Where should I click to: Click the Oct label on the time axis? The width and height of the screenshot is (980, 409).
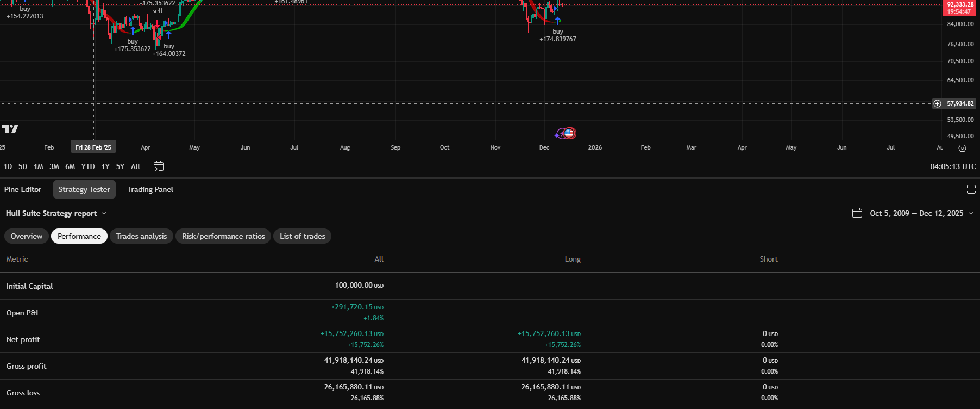click(x=444, y=147)
